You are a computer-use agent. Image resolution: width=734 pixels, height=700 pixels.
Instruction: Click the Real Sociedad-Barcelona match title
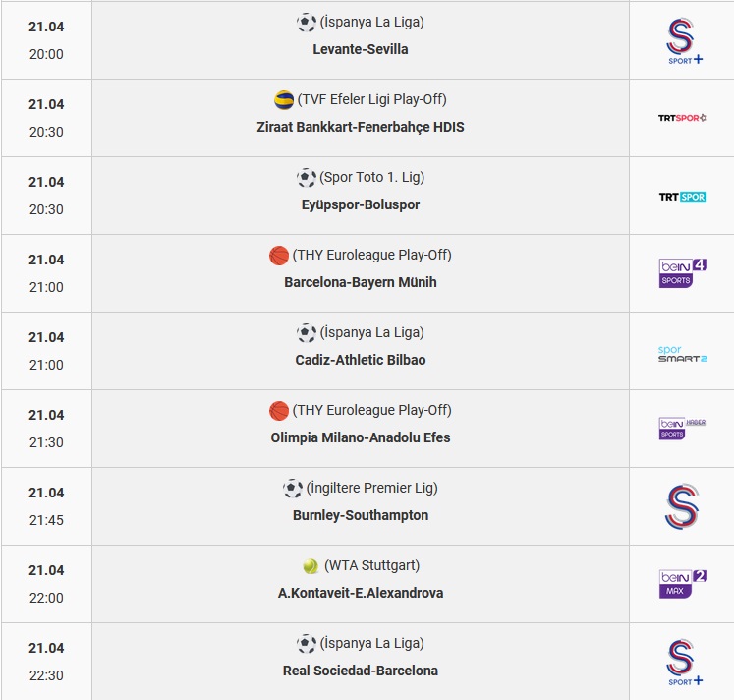(361, 671)
